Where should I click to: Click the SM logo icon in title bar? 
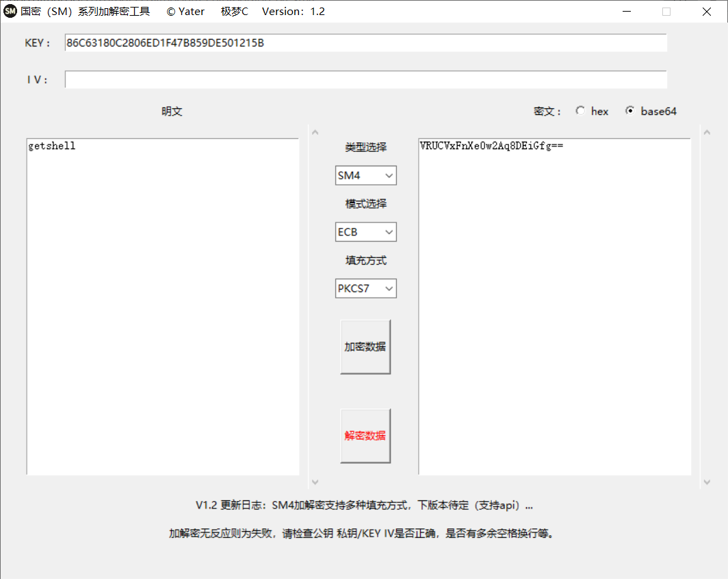pos(10,11)
